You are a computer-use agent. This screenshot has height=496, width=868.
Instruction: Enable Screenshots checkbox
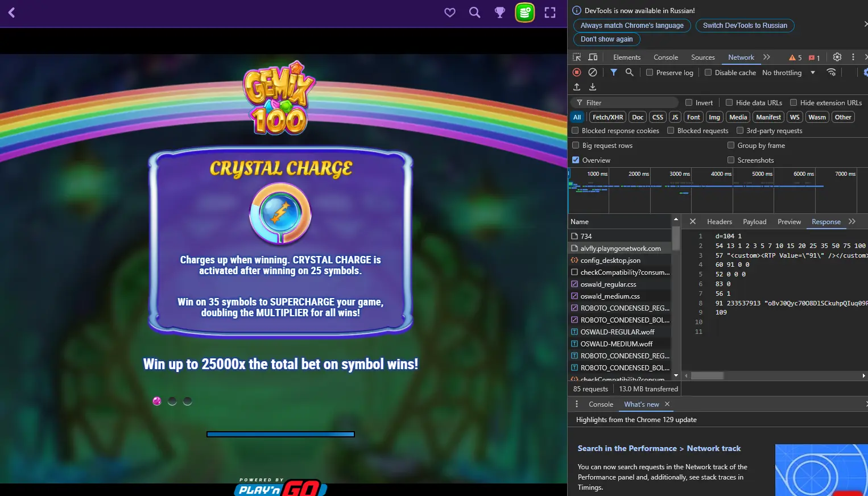[731, 160]
